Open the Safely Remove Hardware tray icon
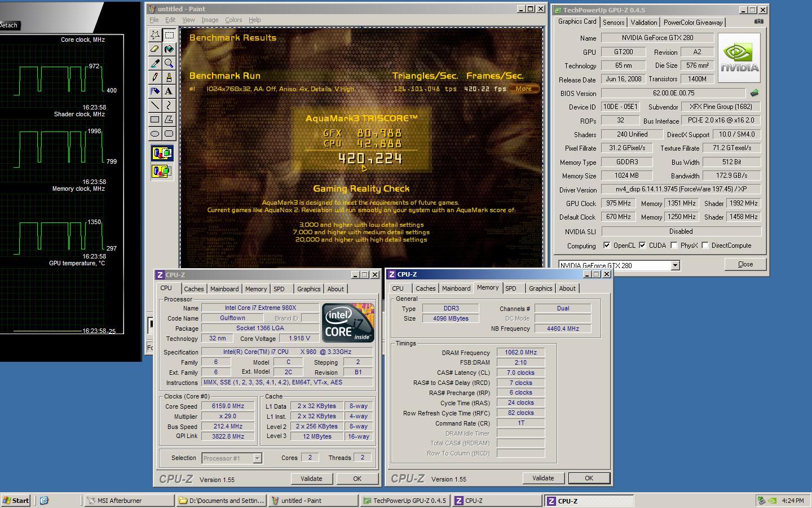The height and width of the screenshot is (508, 812). (x=761, y=500)
